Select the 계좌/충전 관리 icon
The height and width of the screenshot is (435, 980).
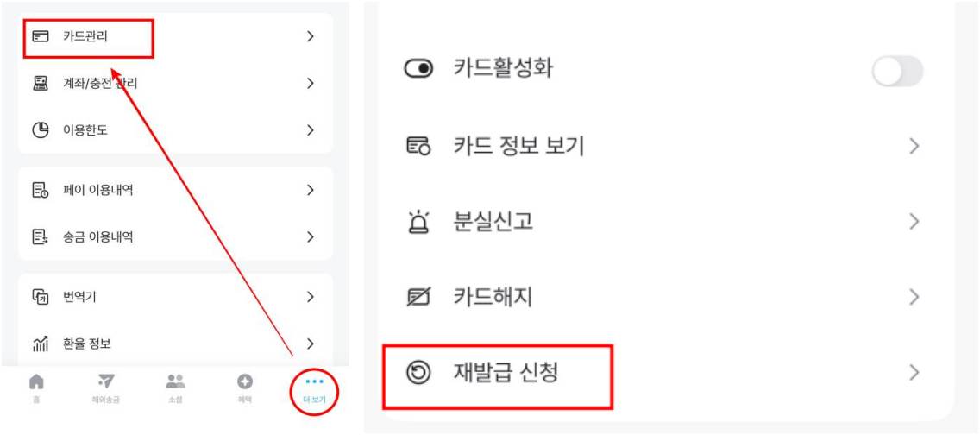click(41, 83)
